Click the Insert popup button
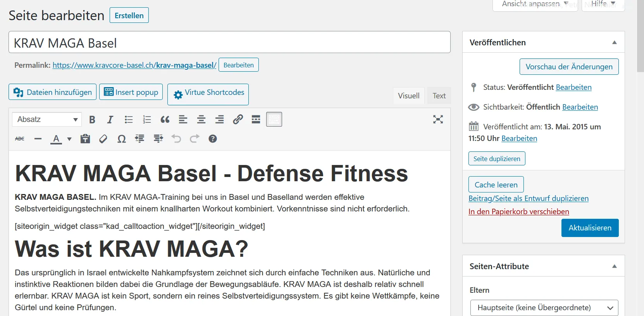This screenshot has width=644, height=316. coord(131,92)
